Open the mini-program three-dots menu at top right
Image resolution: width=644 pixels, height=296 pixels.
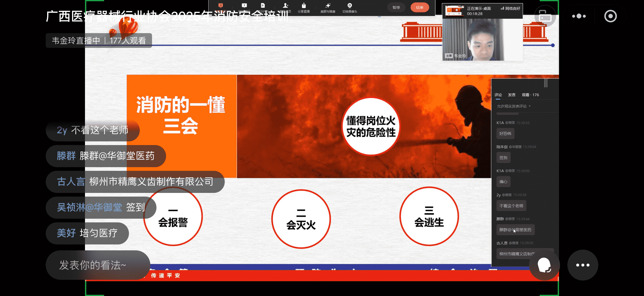pos(579,16)
